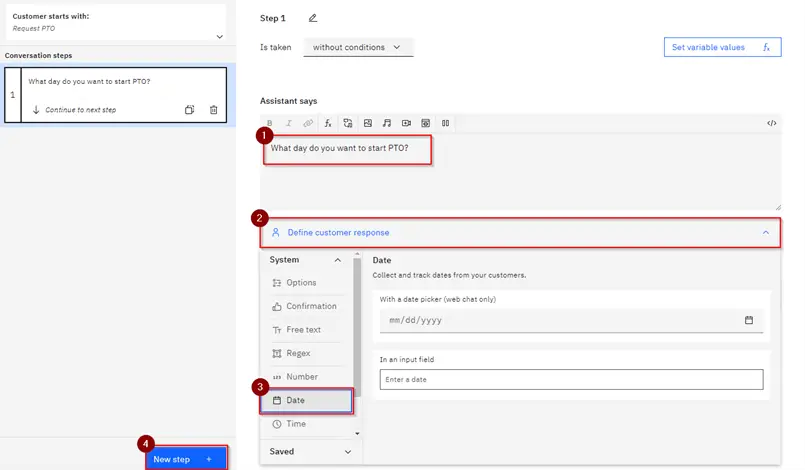Toggle italic formatting in the editor toolbar
This screenshot has width=805, height=470.
[x=289, y=123]
